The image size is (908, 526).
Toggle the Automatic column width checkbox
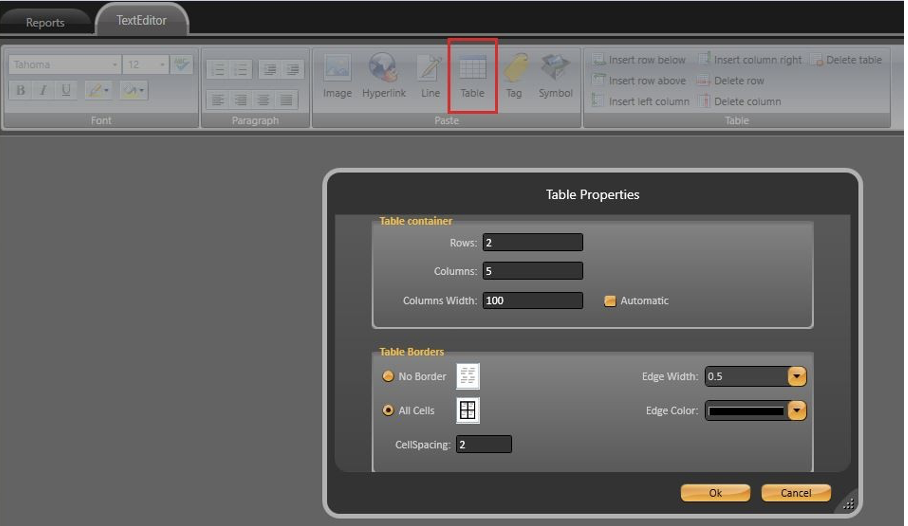(610, 301)
